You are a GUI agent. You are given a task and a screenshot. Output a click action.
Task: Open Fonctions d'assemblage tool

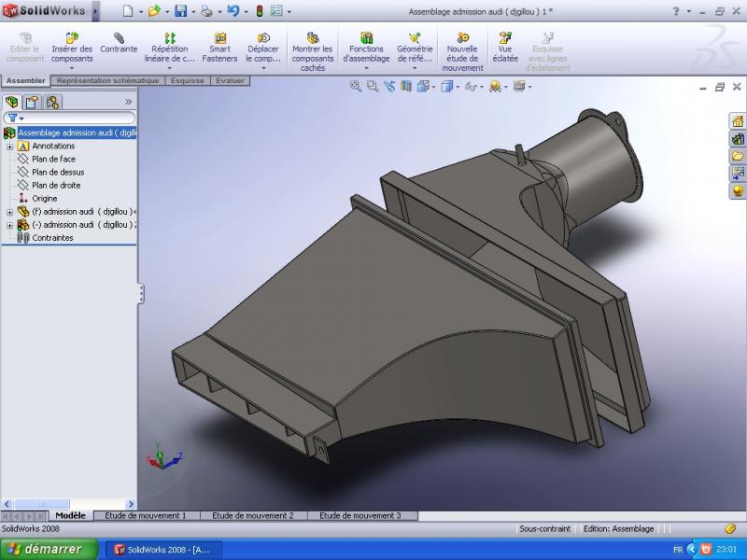pos(366,48)
